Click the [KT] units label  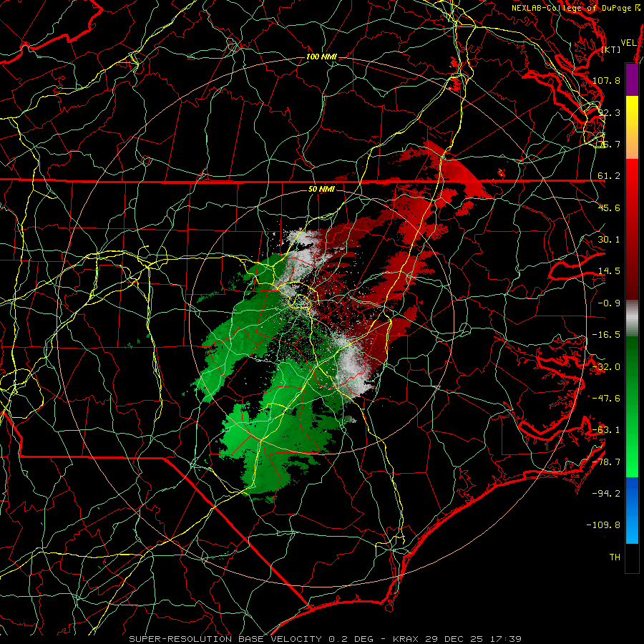pyautogui.click(x=611, y=49)
